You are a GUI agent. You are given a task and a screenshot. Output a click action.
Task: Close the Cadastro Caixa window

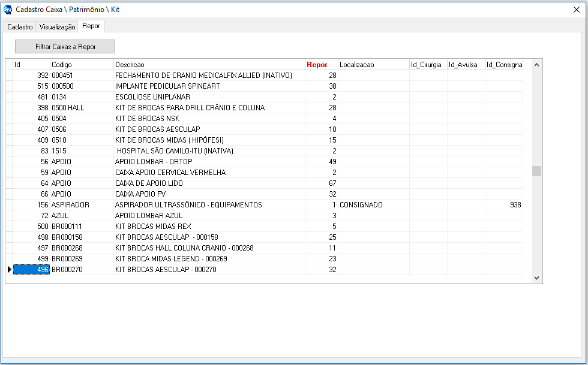point(577,10)
